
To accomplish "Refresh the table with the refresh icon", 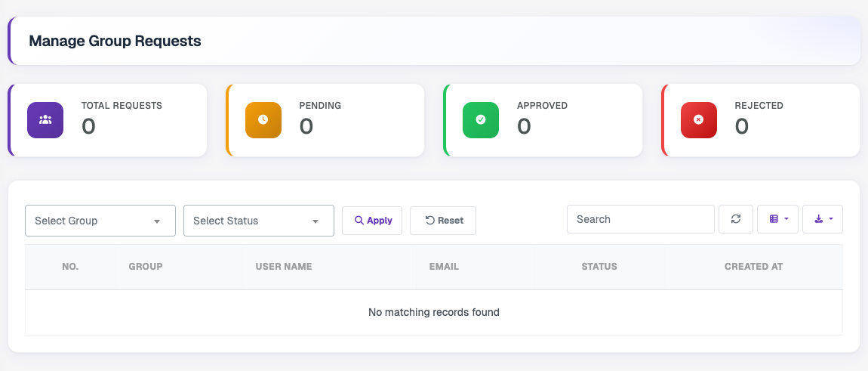I will coord(736,219).
